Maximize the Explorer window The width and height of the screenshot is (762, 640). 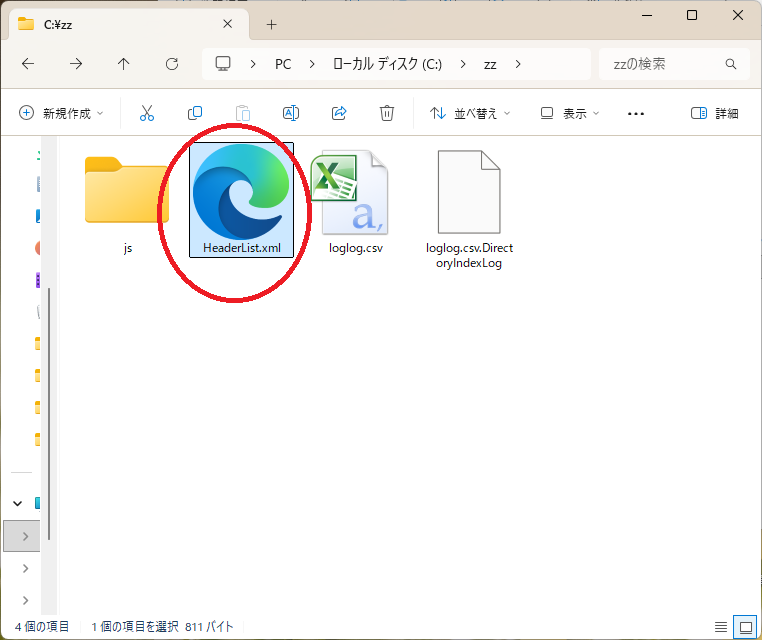692,16
